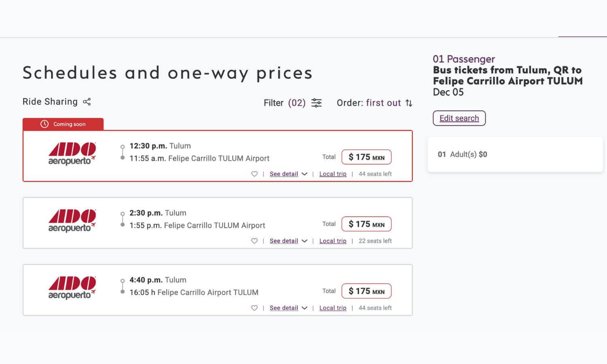This screenshot has height=364, width=607.
Task: Select $175 MXN price for 12:30 p.m. trip
Action: 366,157
